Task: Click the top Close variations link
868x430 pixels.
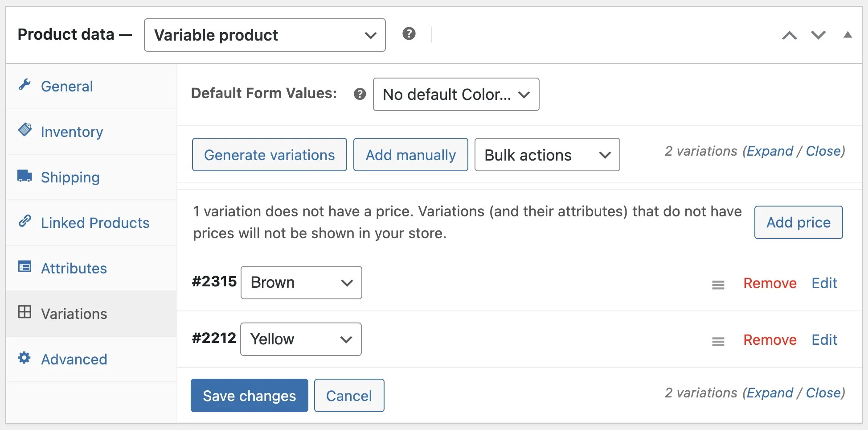Action: click(823, 151)
